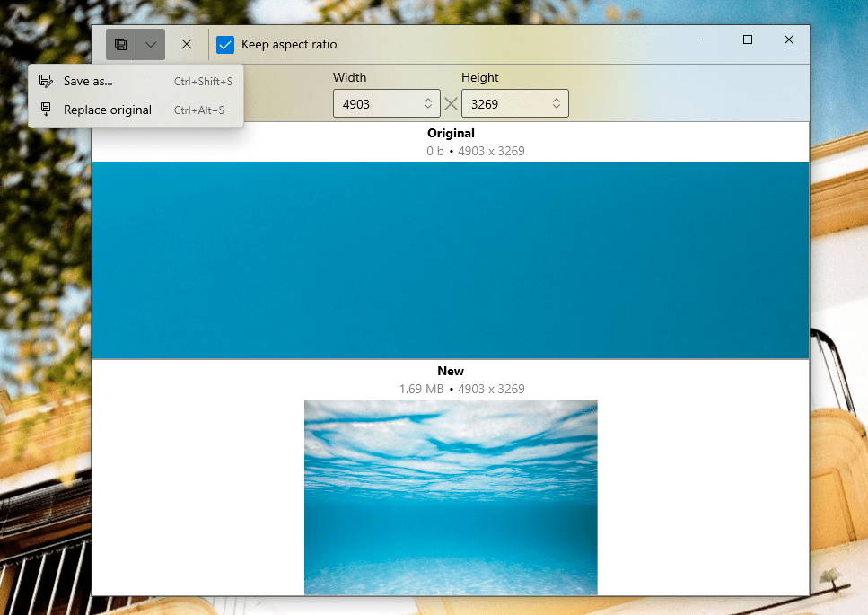Select Replace original from the open menu
868x615 pixels.
105,110
